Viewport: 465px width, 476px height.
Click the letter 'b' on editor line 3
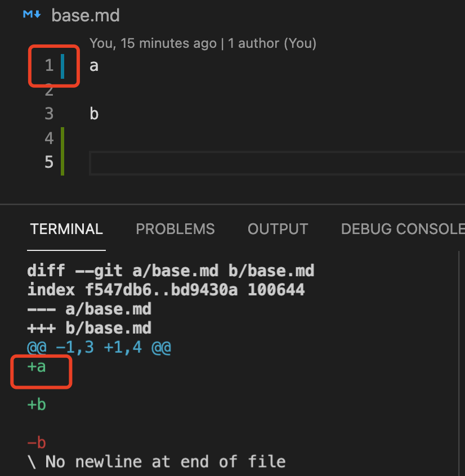(94, 114)
